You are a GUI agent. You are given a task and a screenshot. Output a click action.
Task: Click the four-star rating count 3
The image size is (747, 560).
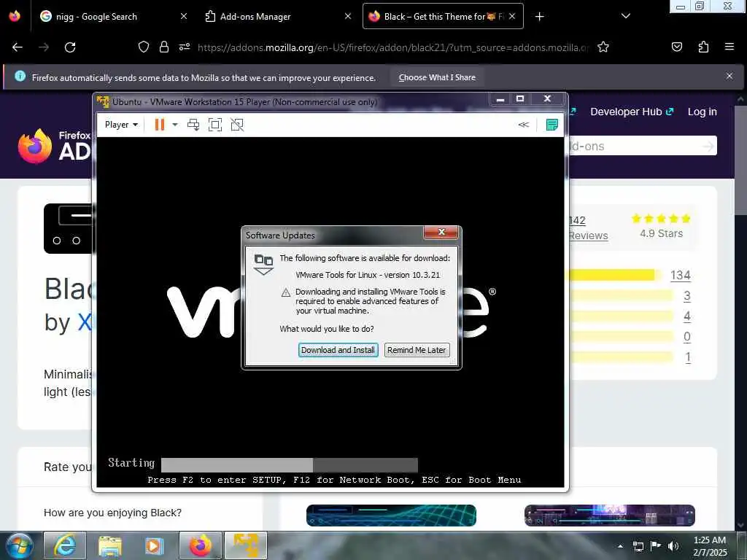click(x=687, y=296)
